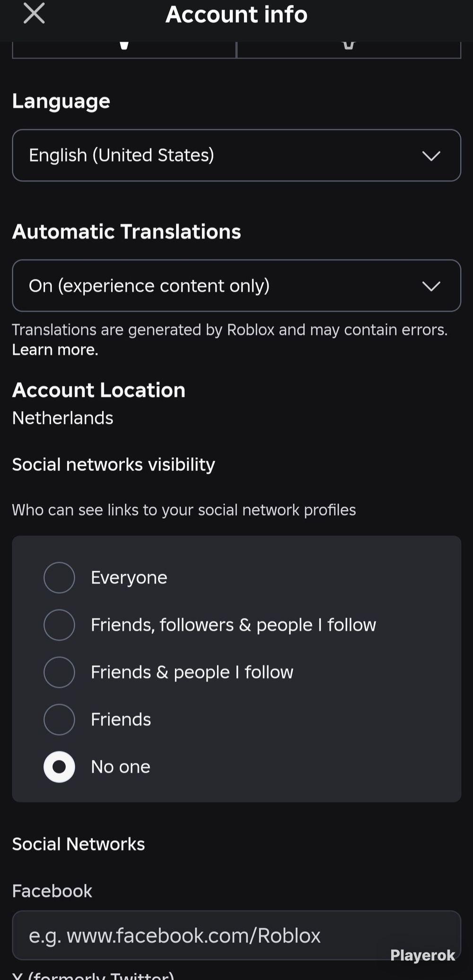Select the No one radio button

click(59, 767)
